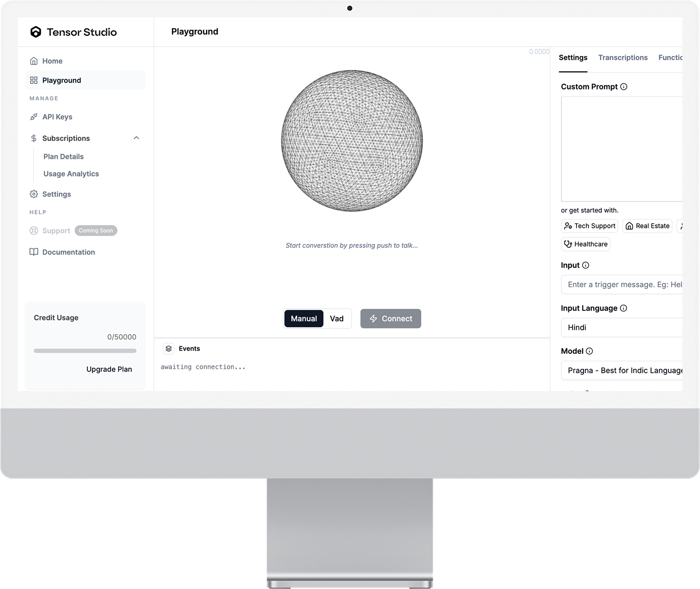The height and width of the screenshot is (589, 700).
Task: Switch to Manual mode
Action: pyautogui.click(x=304, y=319)
